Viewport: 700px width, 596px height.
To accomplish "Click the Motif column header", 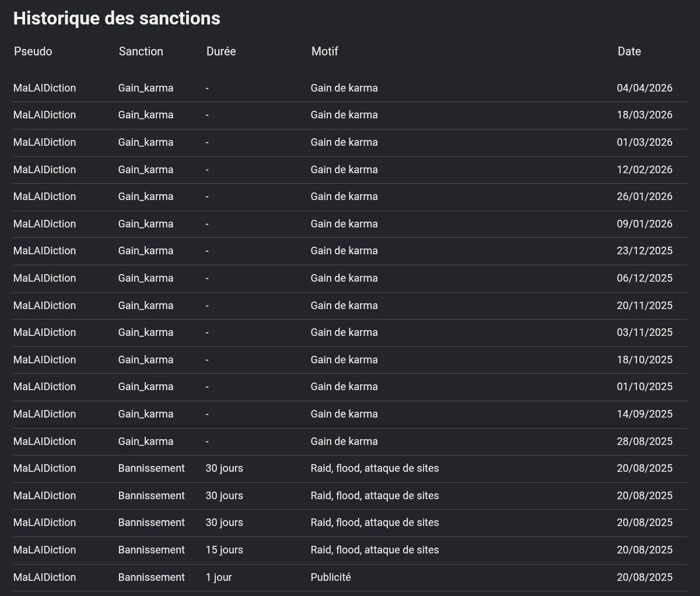I will pyautogui.click(x=324, y=51).
